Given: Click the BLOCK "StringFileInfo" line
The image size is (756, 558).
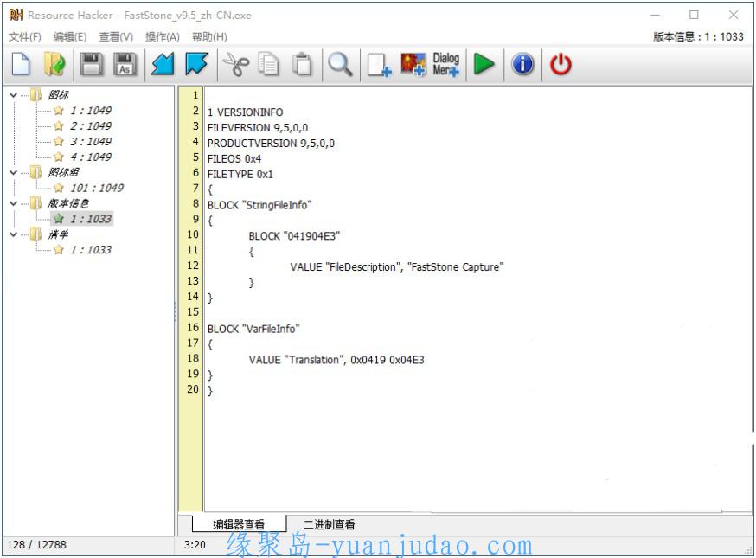Looking at the screenshot, I should (259, 205).
